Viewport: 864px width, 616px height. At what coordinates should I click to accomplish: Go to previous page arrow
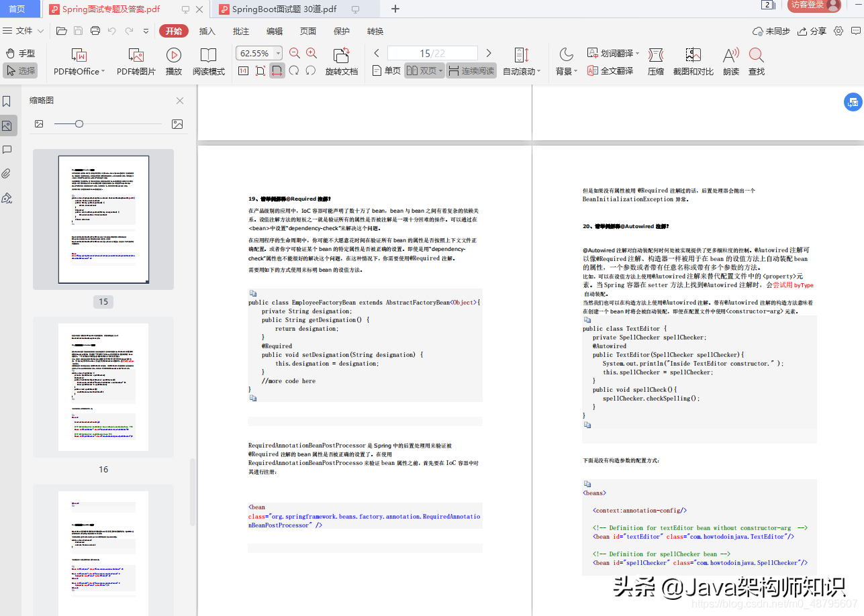click(x=377, y=53)
